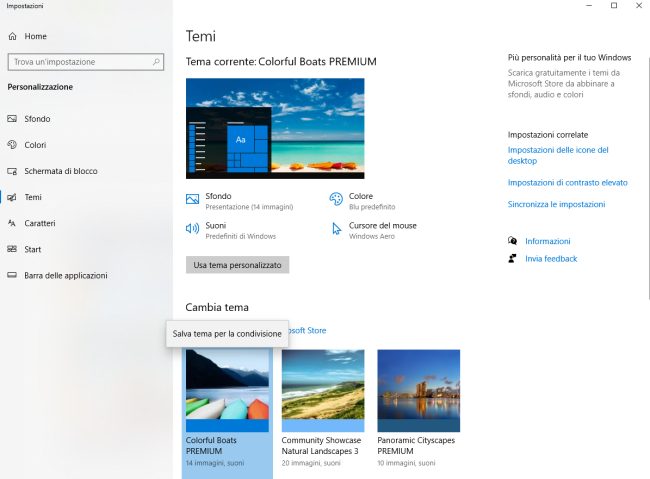Click the Colori palette icon in sidebar
Viewport: 650px width, 479px height.
12,145
